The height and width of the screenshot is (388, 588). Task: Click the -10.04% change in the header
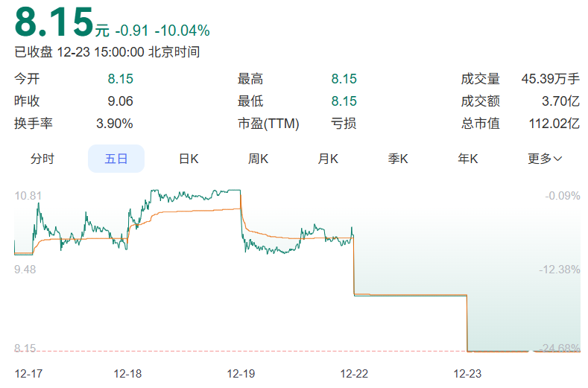[x=182, y=31]
